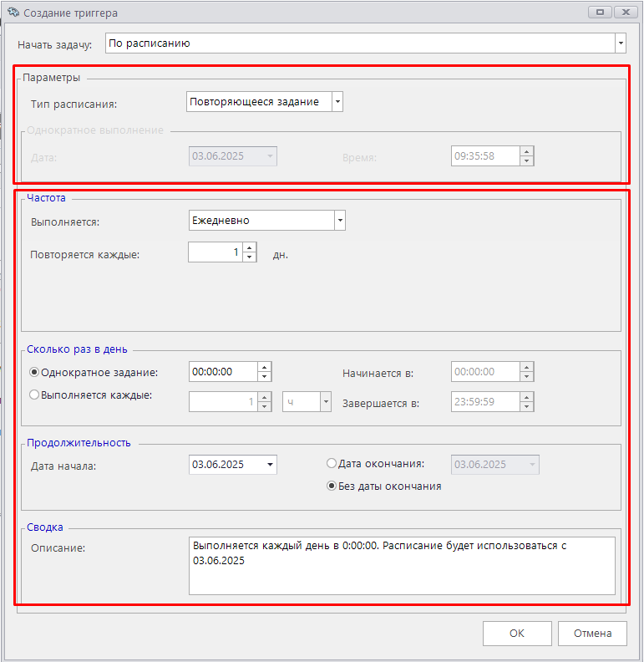
Task: Expand the 'Тип расписания' combo box
Action: coord(337,102)
